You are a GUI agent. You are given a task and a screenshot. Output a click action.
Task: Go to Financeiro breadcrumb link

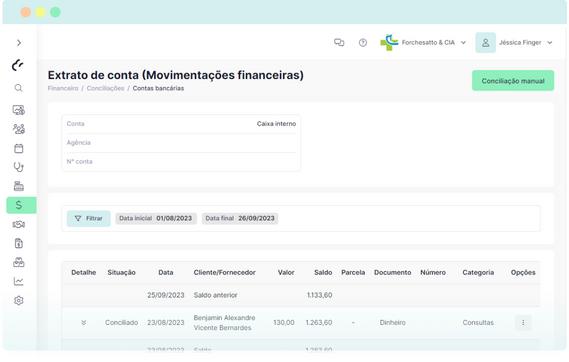pos(63,88)
